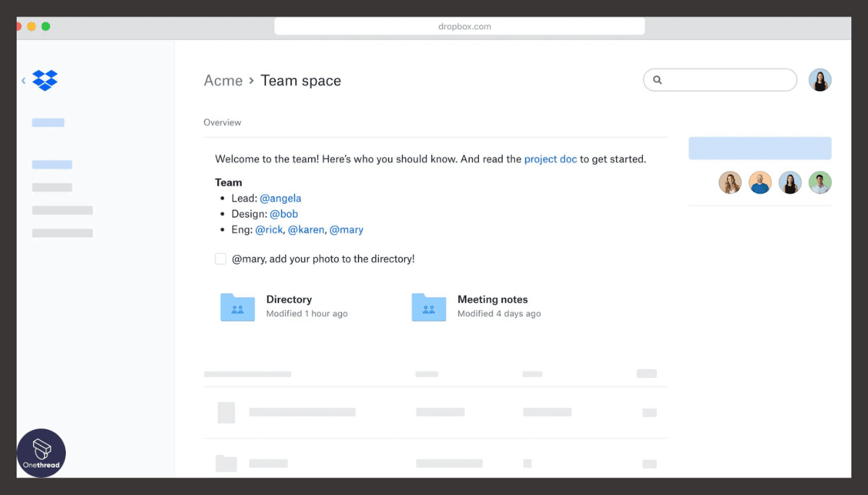Open the project doc link
Screen dimensions: 868x495
click(x=550, y=159)
